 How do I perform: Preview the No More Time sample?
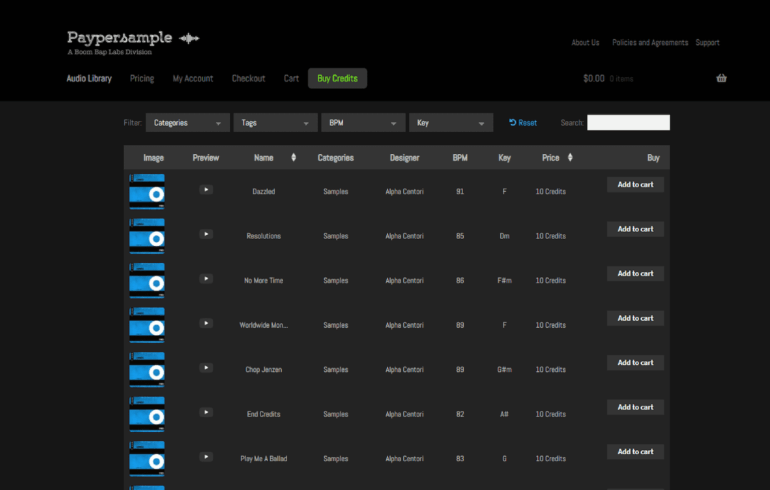(x=205, y=279)
